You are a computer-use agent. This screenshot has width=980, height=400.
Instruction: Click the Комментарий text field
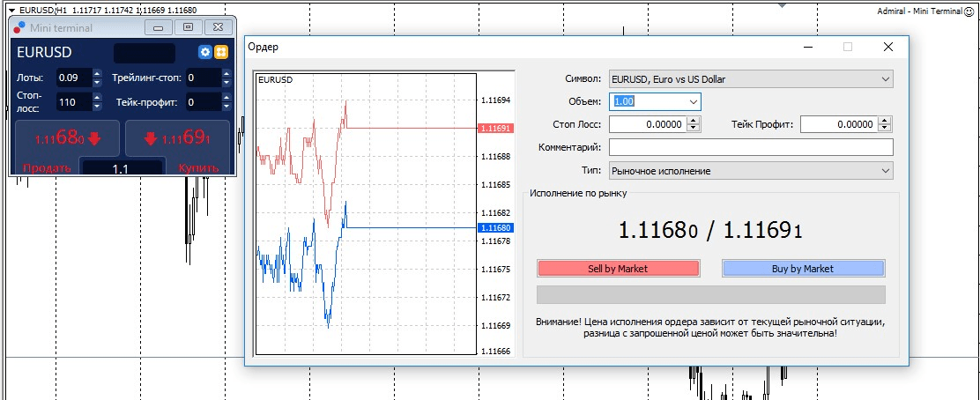click(751, 147)
